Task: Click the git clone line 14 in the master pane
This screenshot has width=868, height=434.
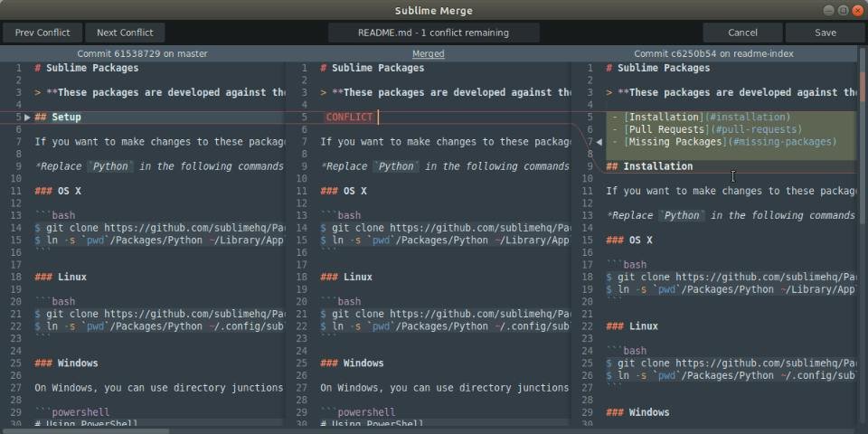Action: pos(159,228)
